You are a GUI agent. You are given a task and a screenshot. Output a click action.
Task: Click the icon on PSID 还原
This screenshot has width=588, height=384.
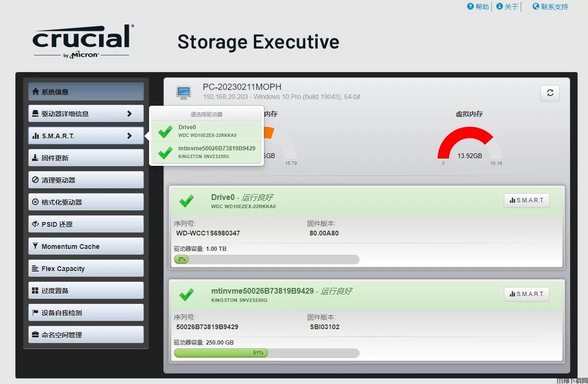pyautogui.click(x=35, y=224)
